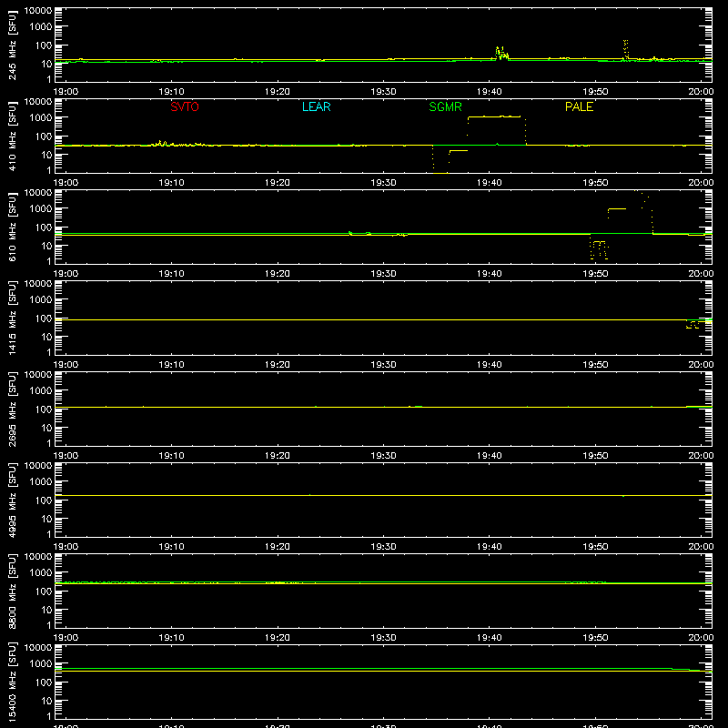The height and width of the screenshot is (728, 728).
Task: Click the 100 tick on 4995 MHz axis
Action: click(44, 500)
